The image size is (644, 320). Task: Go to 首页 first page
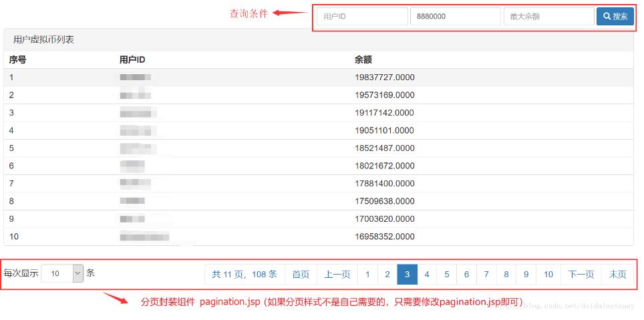[301, 274]
